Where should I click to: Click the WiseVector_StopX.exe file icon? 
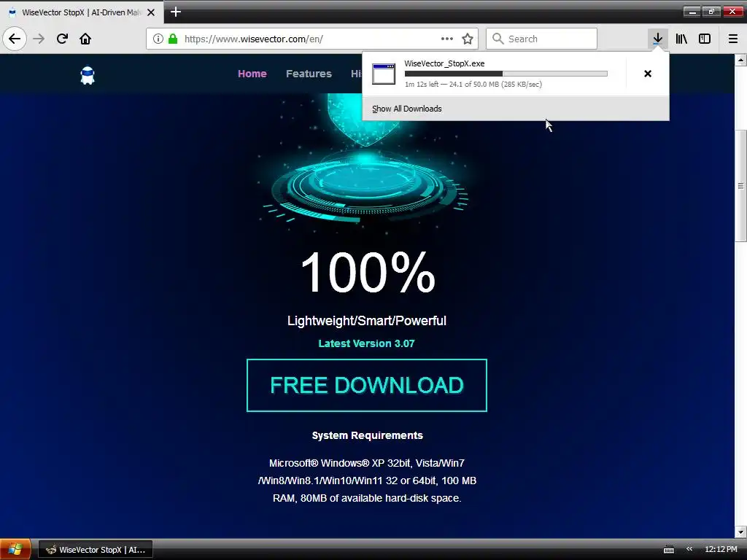click(384, 74)
